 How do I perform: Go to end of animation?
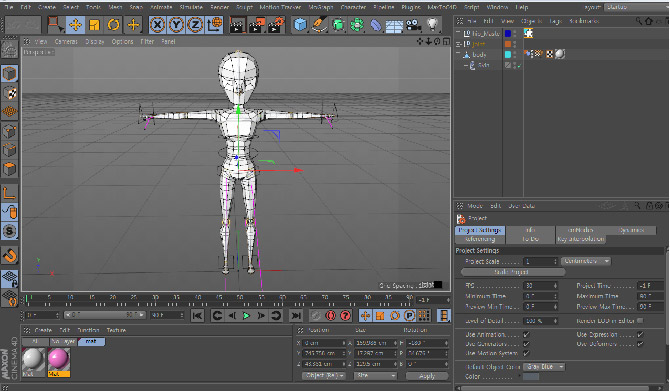click(x=295, y=316)
